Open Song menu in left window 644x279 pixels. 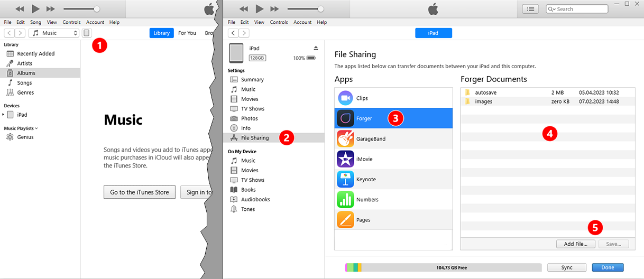pyautogui.click(x=35, y=22)
